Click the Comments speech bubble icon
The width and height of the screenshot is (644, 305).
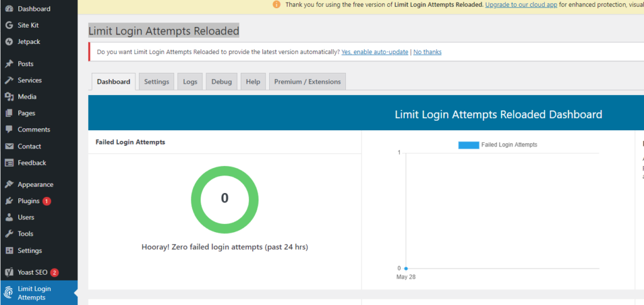(x=9, y=130)
